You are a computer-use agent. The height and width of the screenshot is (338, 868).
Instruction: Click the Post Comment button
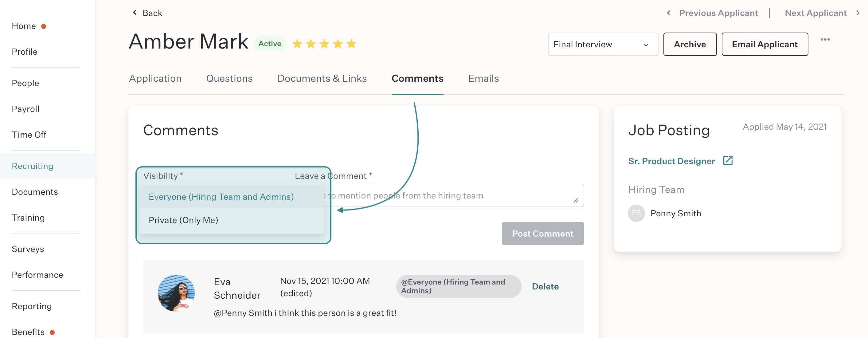pyautogui.click(x=542, y=233)
